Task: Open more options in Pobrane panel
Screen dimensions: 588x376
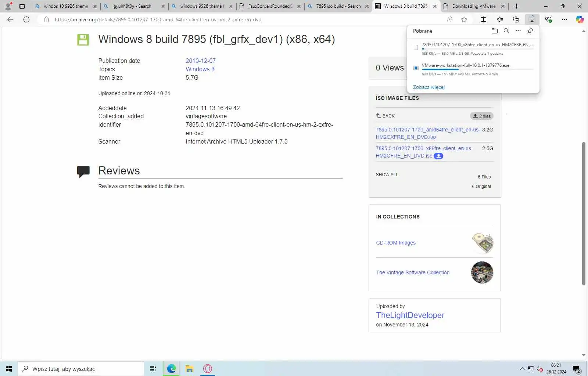Action: coord(518,31)
